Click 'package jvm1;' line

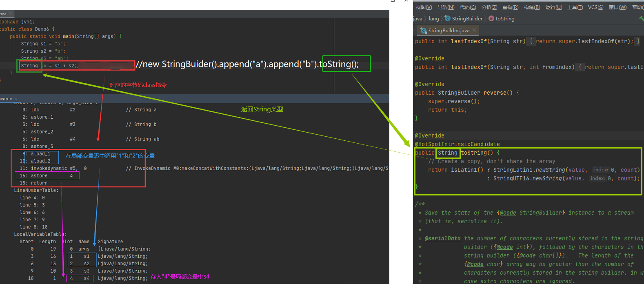pyautogui.click(x=18, y=22)
